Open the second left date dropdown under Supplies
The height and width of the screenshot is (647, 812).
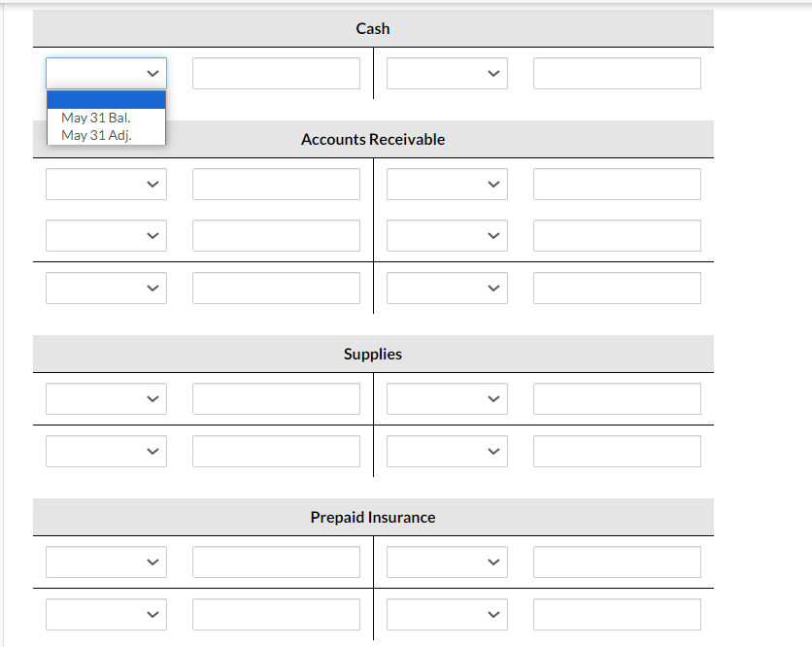click(106, 451)
